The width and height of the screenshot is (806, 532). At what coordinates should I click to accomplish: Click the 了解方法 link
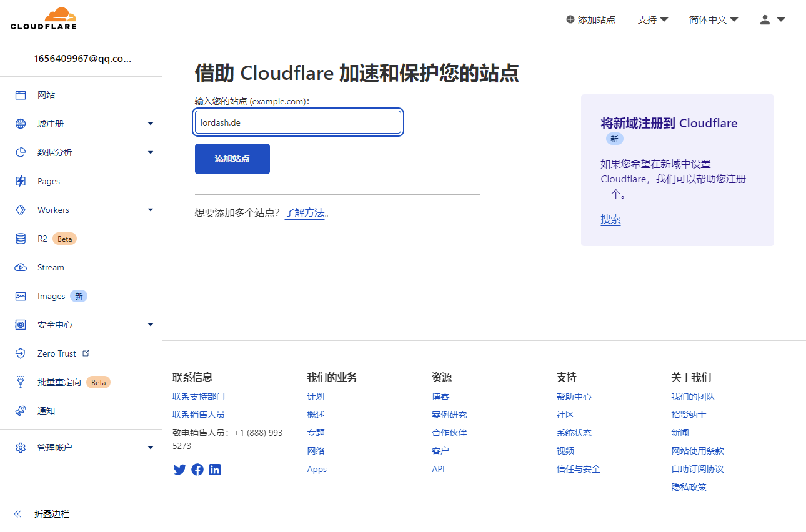click(304, 213)
